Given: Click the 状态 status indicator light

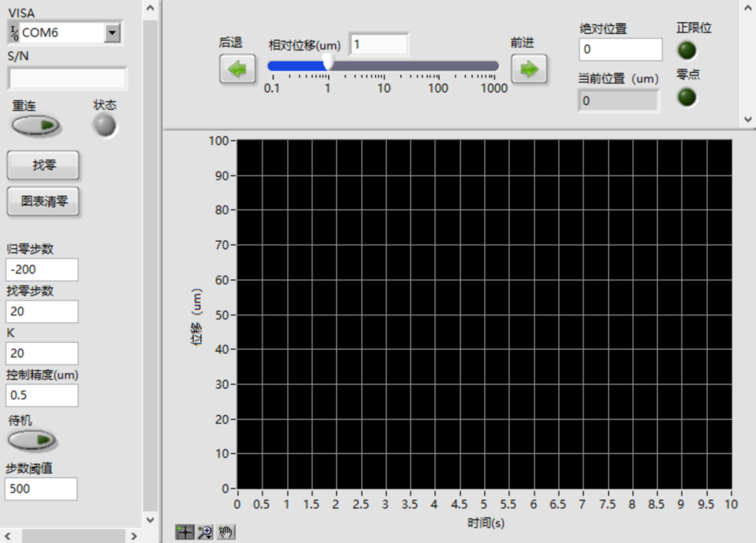Looking at the screenshot, I should click(105, 126).
